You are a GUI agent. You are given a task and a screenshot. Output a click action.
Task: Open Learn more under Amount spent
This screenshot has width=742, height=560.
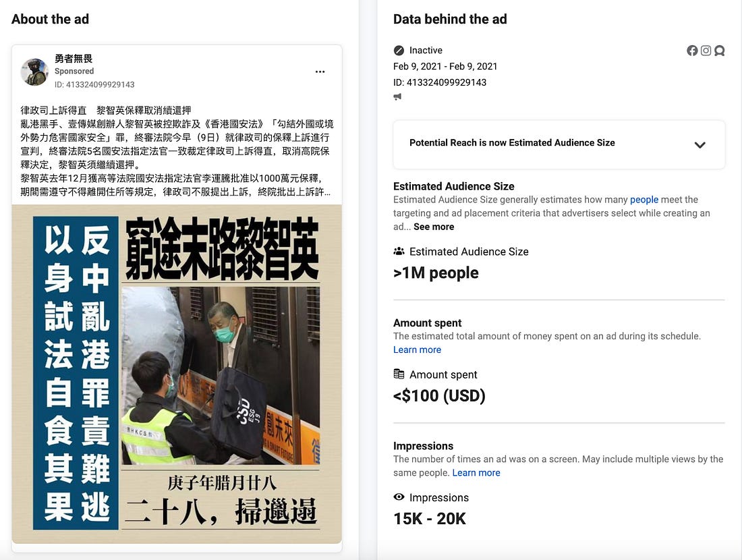click(417, 349)
